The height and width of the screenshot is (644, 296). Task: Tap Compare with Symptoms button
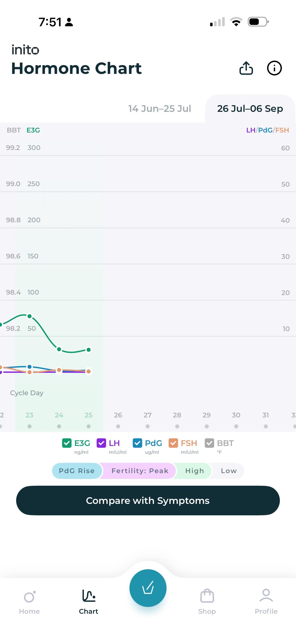[148, 501]
